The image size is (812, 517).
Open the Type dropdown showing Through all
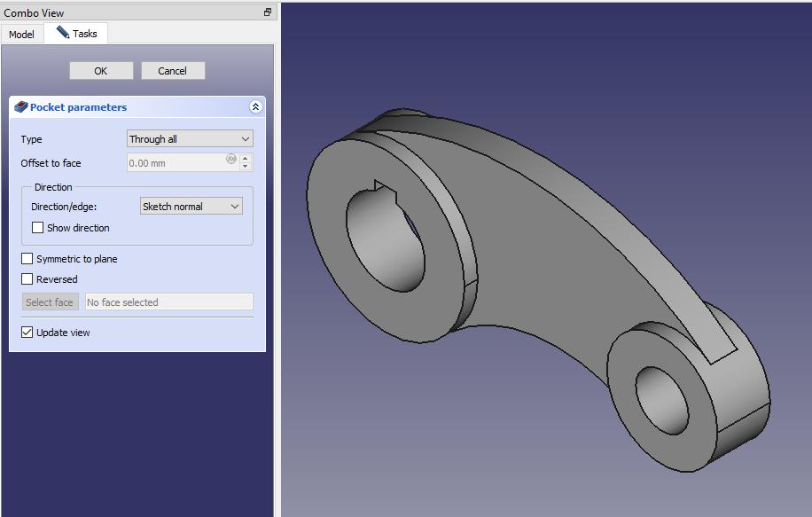tap(190, 139)
